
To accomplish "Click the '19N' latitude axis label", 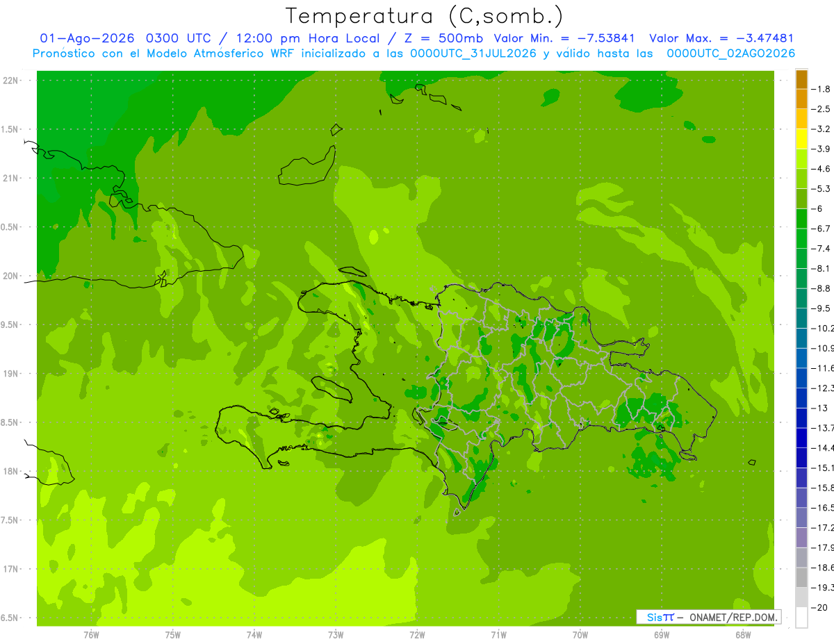I will [x=12, y=374].
